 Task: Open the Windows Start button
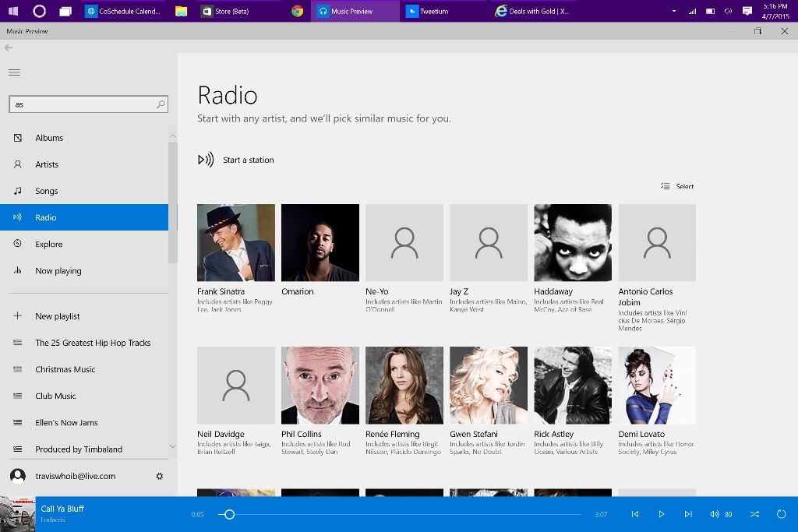click(x=13, y=11)
